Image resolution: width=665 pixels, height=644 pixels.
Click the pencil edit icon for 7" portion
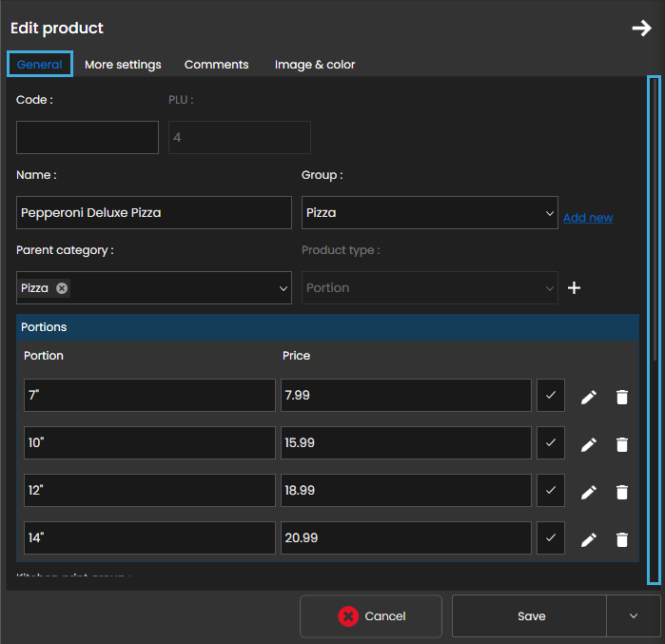[589, 397]
